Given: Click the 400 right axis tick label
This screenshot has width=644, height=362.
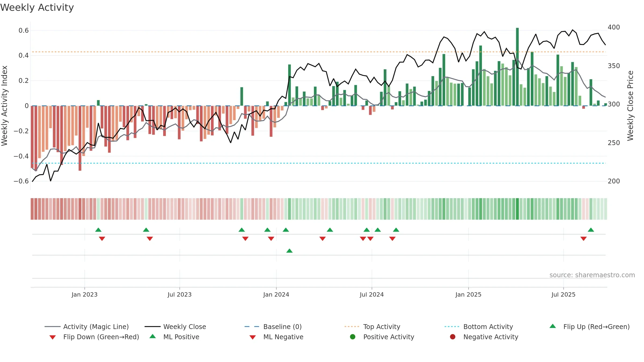Looking at the screenshot, I should pyautogui.click(x=614, y=27).
